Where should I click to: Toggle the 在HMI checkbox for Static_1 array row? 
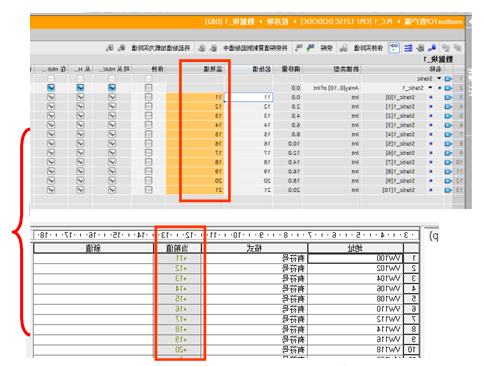[x=51, y=88]
